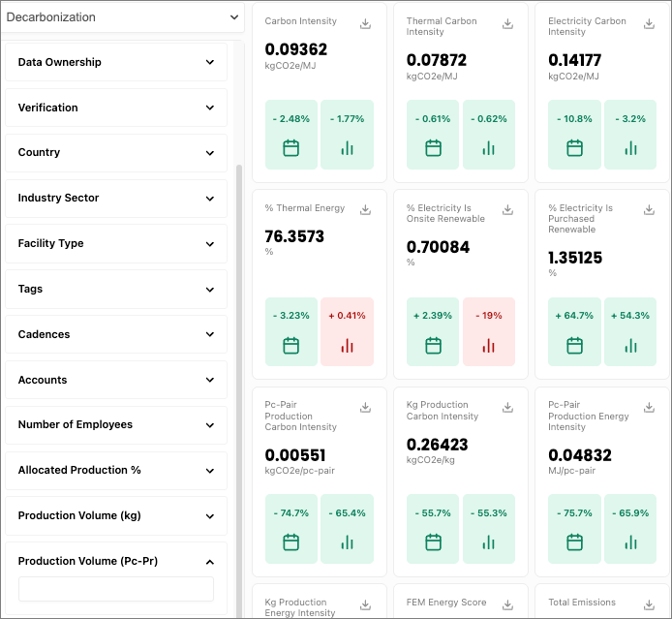The width and height of the screenshot is (672, 619).
Task: Collapse the Production Volume (Pc-Pr) filter
Action: click(209, 562)
